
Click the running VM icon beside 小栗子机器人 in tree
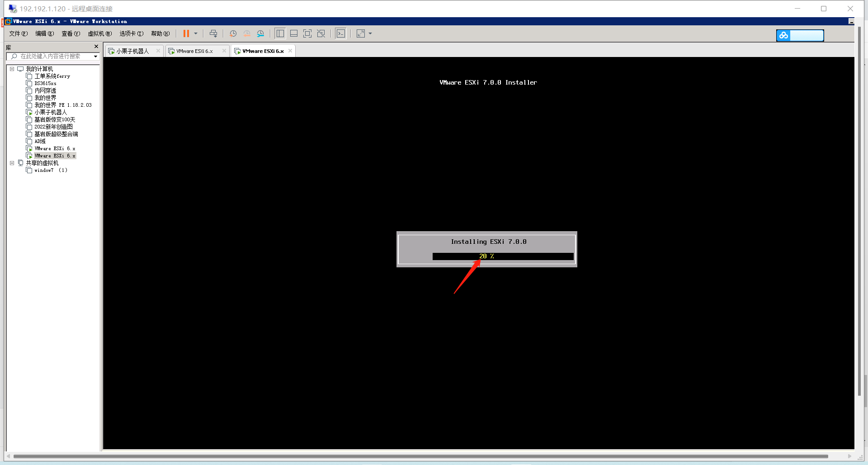(x=29, y=112)
